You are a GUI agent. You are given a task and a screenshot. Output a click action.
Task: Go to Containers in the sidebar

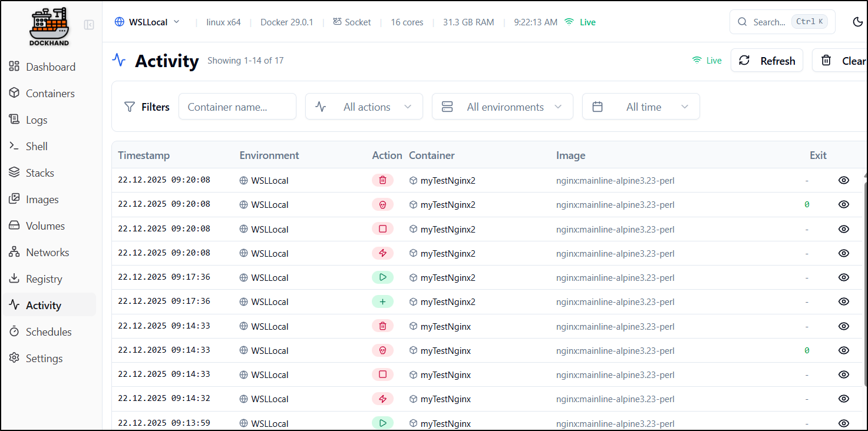[x=50, y=93]
